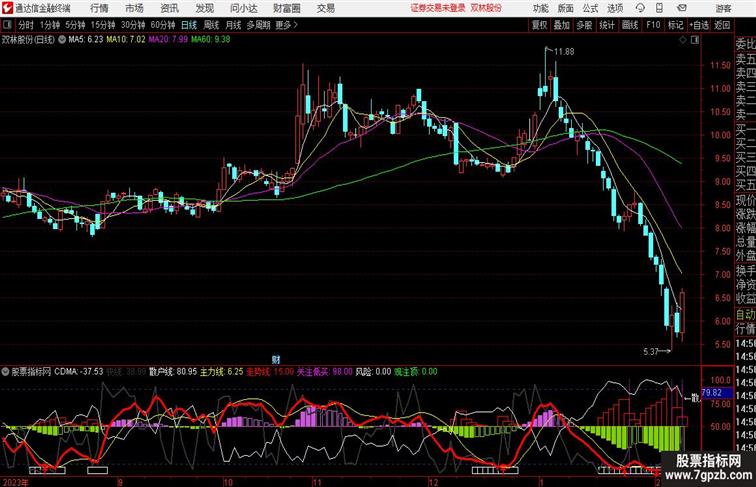Toggle the left sidebar panel icon
Viewport: 756px width, 487px height.
7,25
